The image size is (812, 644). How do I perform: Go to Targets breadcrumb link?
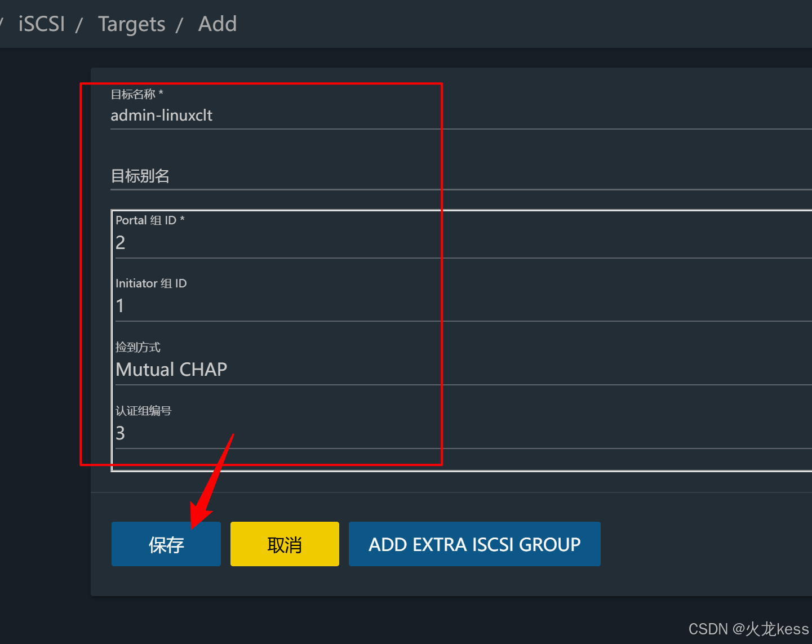point(131,24)
